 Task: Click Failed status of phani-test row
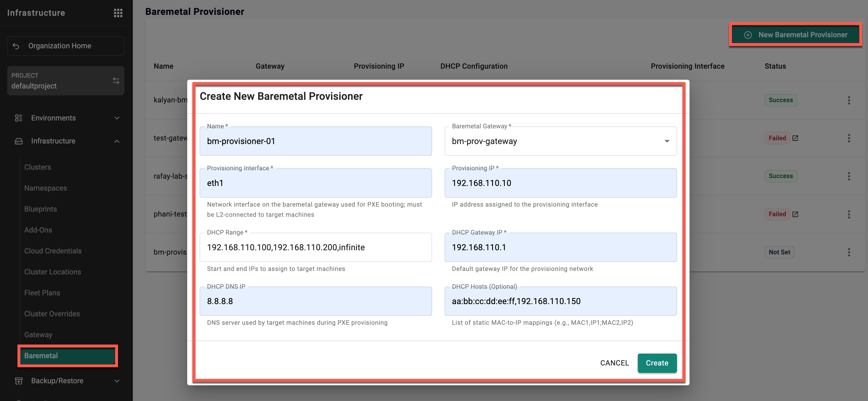(777, 214)
